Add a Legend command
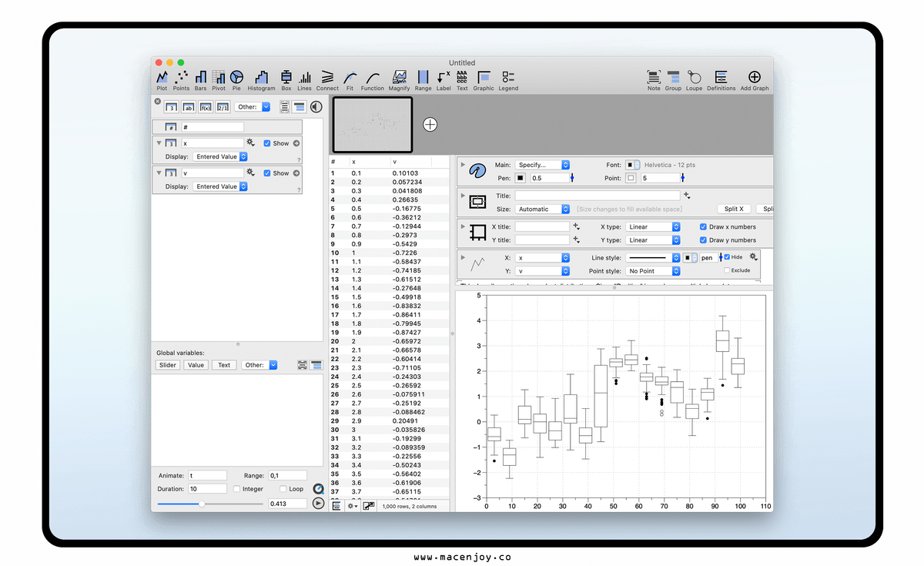Image resolution: width=924 pixels, height=566 pixels. pos(508,79)
